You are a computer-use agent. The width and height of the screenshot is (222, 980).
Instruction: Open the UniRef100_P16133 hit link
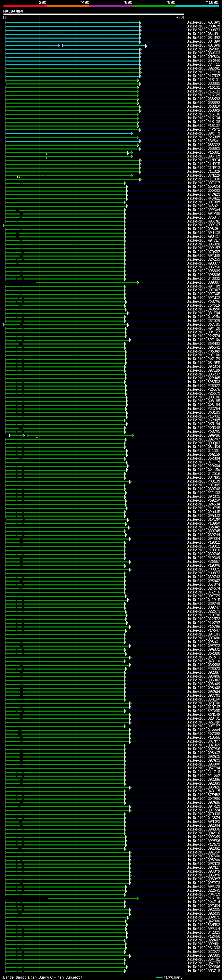(x=203, y=91)
